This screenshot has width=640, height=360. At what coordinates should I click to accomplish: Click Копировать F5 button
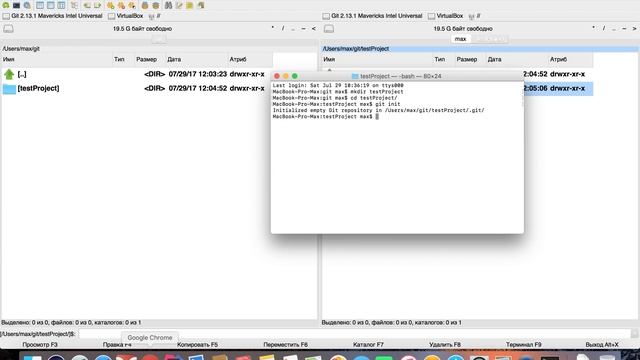[198, 344]
